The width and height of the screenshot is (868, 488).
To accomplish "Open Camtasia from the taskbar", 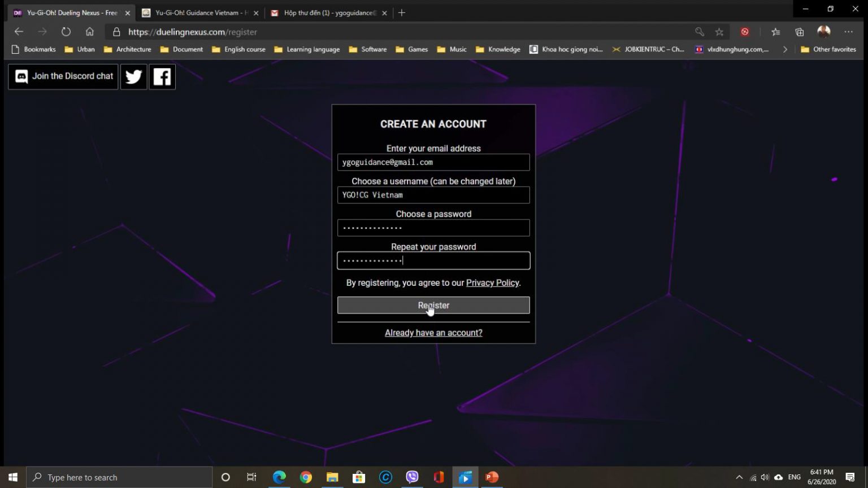I will point(385,477).
